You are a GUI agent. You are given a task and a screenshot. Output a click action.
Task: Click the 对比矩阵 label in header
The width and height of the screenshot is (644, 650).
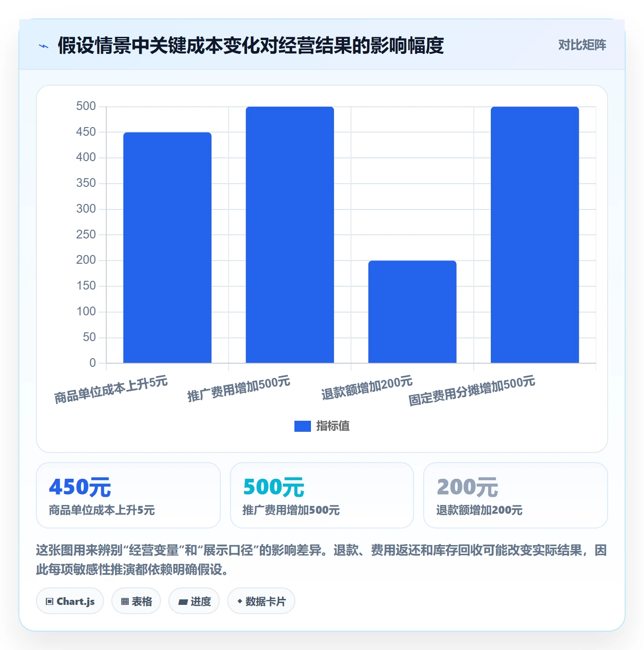[582, 45]
